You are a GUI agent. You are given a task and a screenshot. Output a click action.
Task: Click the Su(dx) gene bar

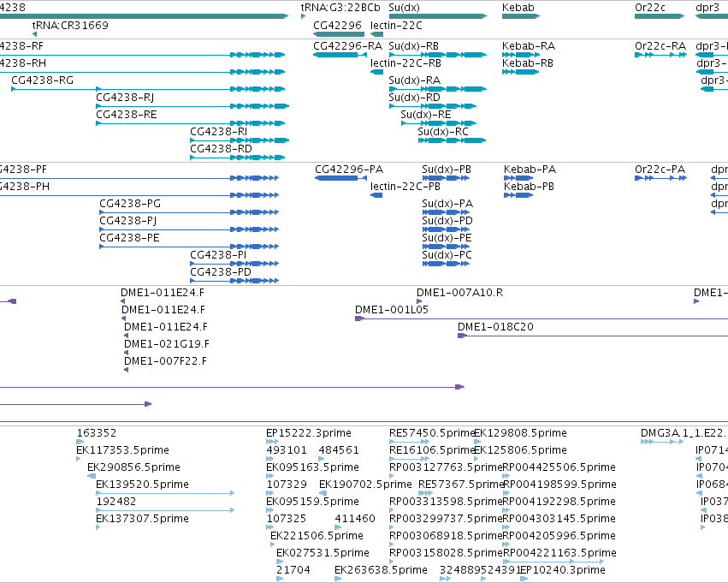pos(438,16)
